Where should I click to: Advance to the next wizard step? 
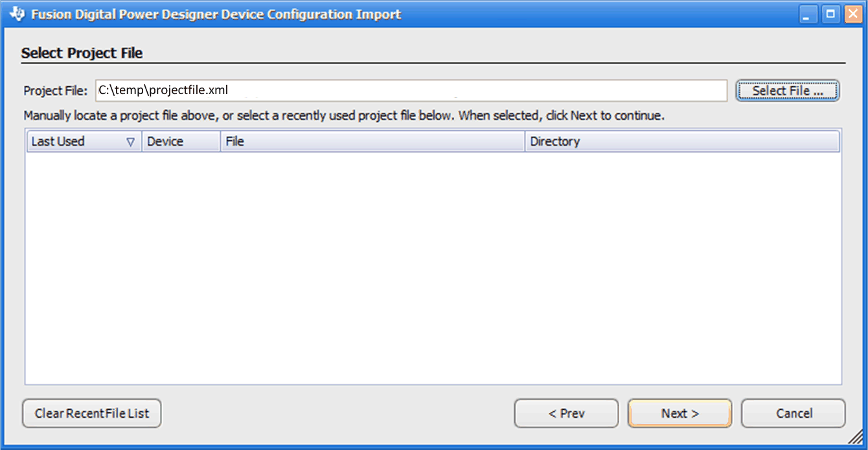(680, 413)
